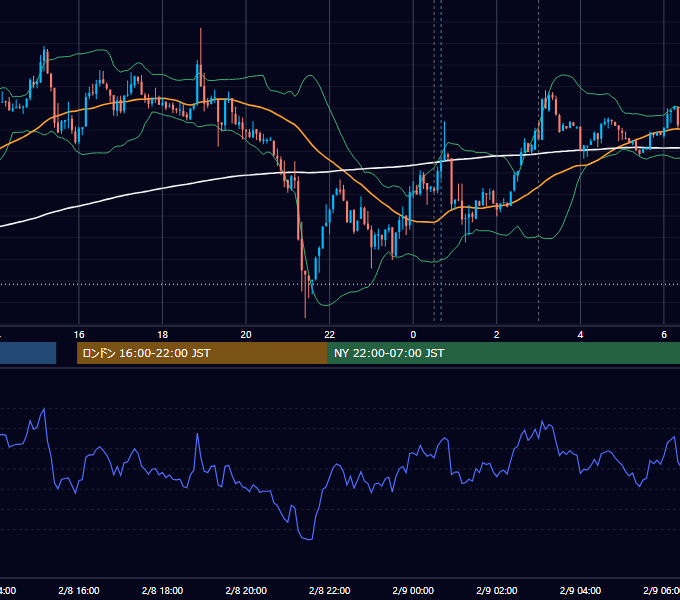Click the 2/9 04:00 date label
Image resolution: width=680 pixels, height=600 pixels.
pos(580,590)
